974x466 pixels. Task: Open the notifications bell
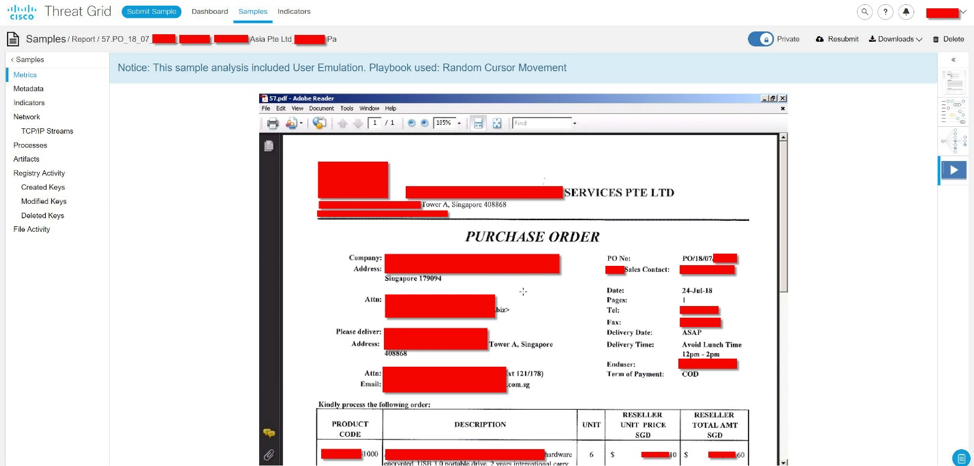pos(906,12)
